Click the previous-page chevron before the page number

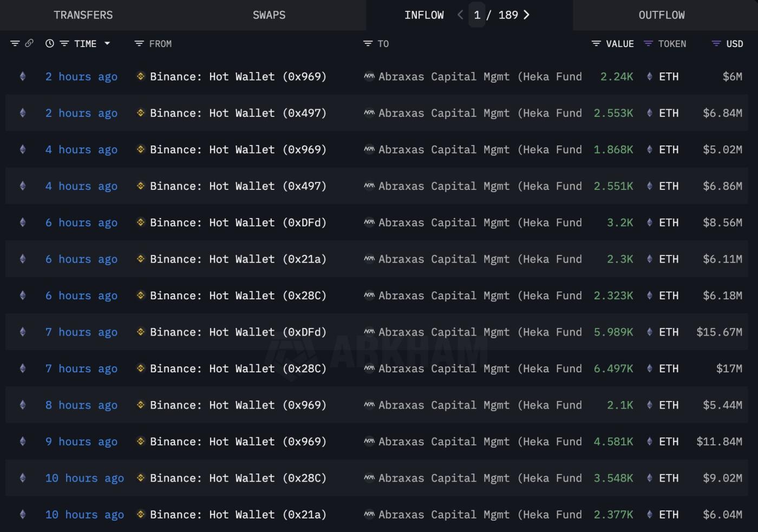tap(460, 15)
